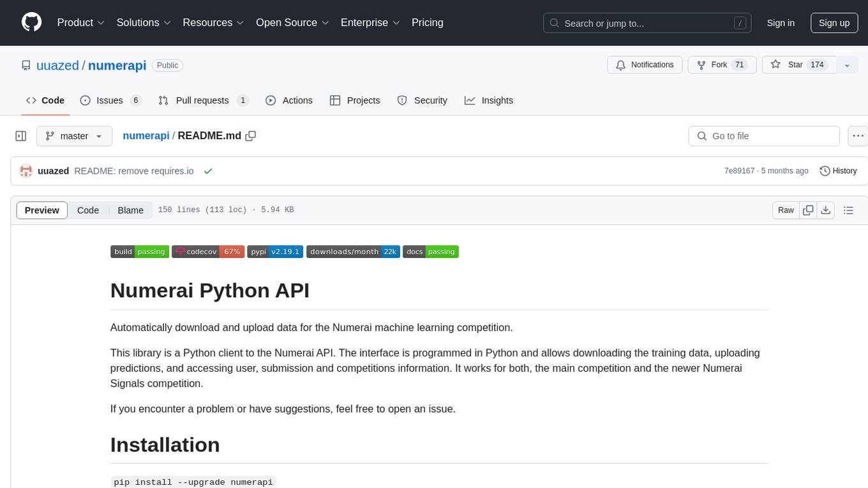Viewport: 868px width, 488px height.
Task: Copy the README.md file path
Action: point(251,136)
